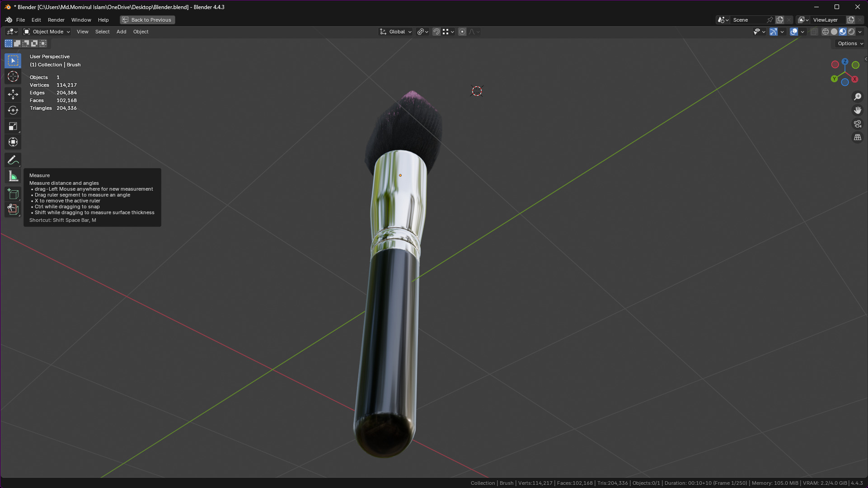Image resolution: width=868 pixels, height=488 pixels.
Task: Open the Options dropdown
Action: click(x=850, y=43)
